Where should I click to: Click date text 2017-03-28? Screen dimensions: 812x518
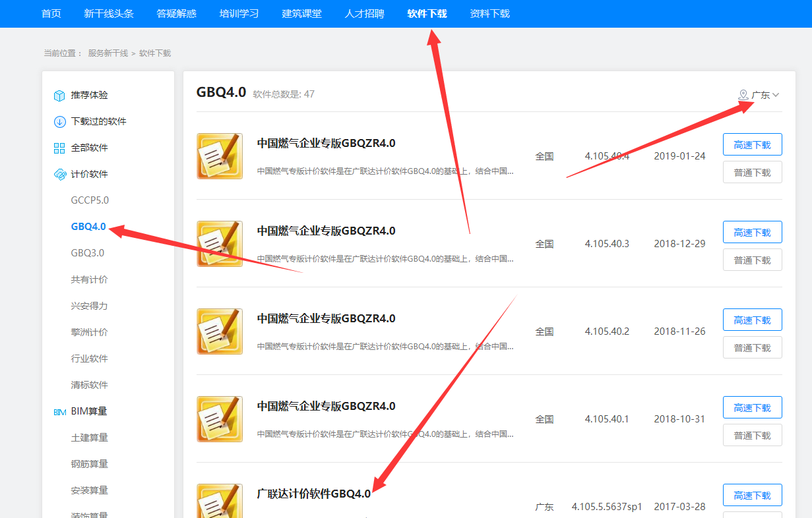(x=679, y=507)
